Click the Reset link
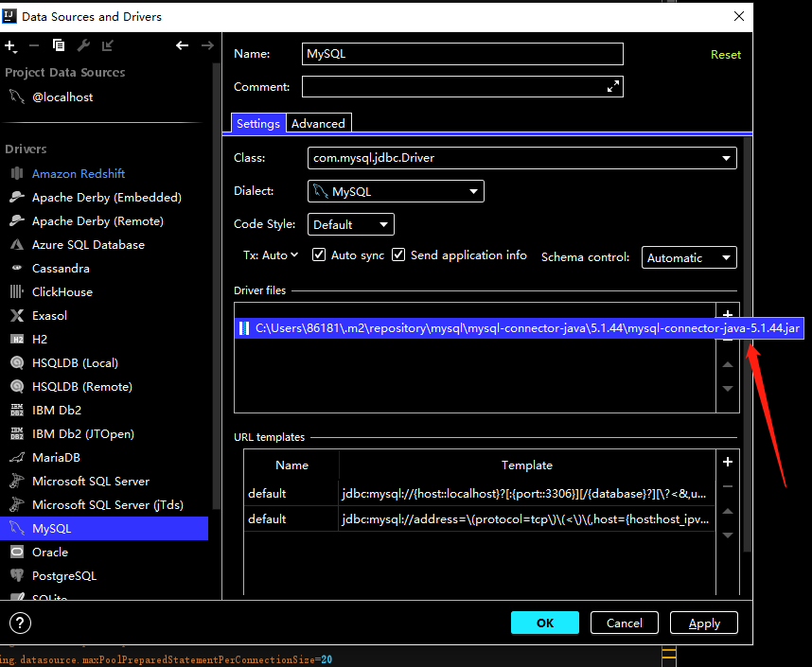Screen dimensions: 812x667 click(x=726, y=54)
